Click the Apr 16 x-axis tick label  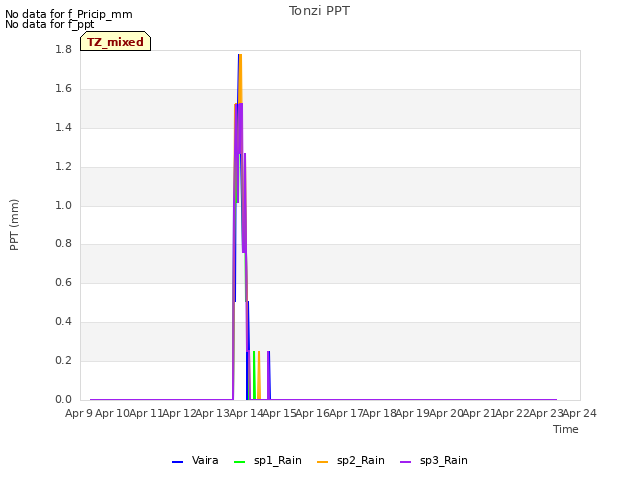[313, 413]
